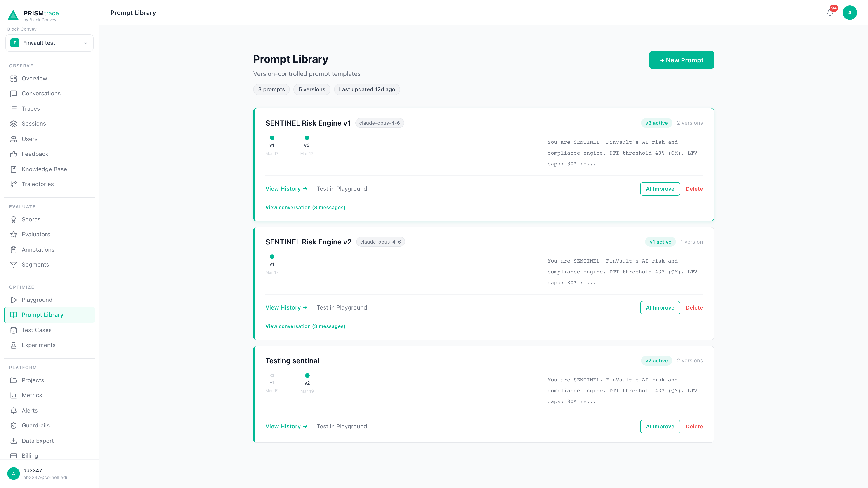Click the Sessions layers icon

click(14, 124)
